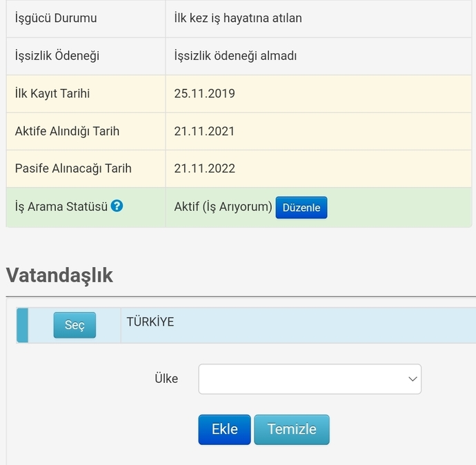Viewport: 476px width, 465px height.
Task: Click the Vatandaşlık section heading
Action: pyautogui.click(x=59, y=275)
